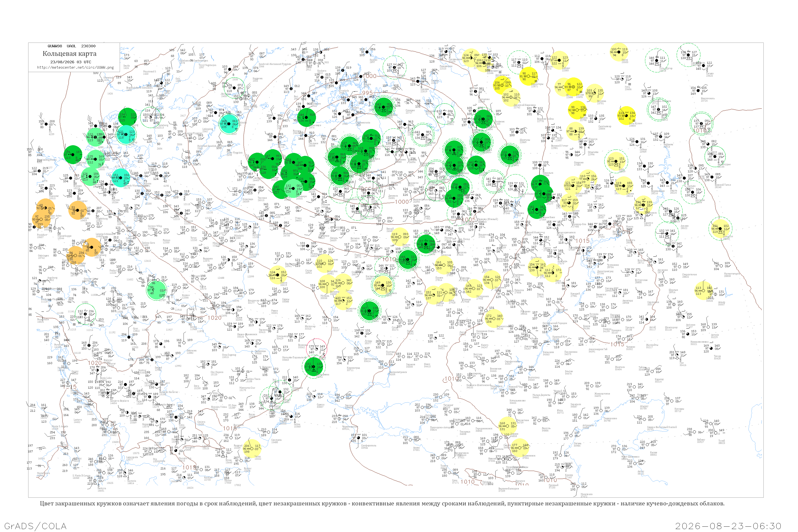The height and width of the screenshot is (532, 798).
Task: Click the station name "Мичуринск"
Action: coord(483,296)
